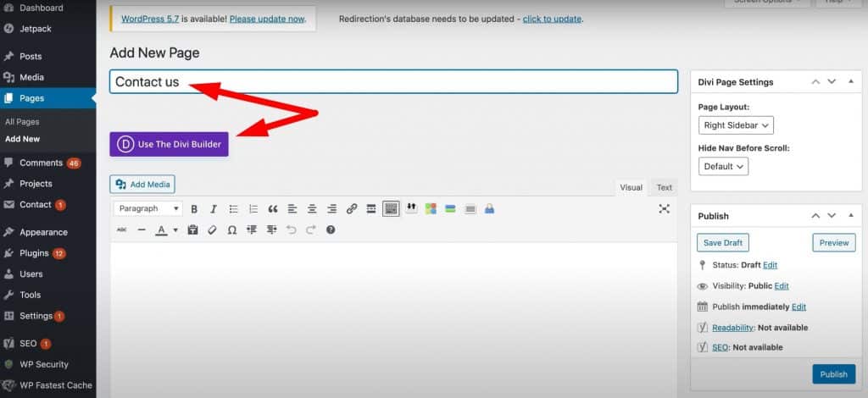Click the multicolored squares shortcode icon
The image size is (868, 398).
431,208
